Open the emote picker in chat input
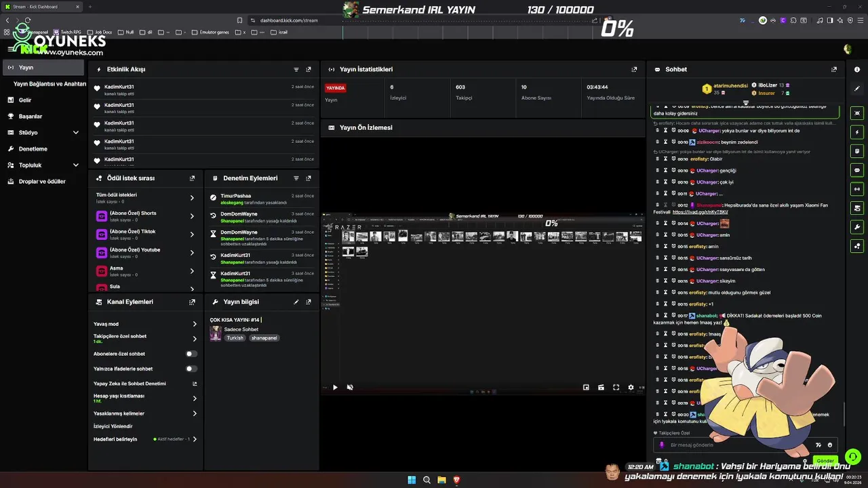The height and width of the screenshot is (488, 868). tap(830, 445)
